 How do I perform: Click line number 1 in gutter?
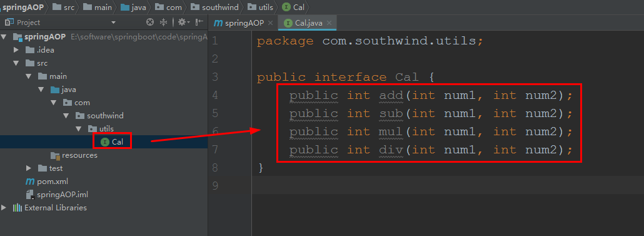216,41
